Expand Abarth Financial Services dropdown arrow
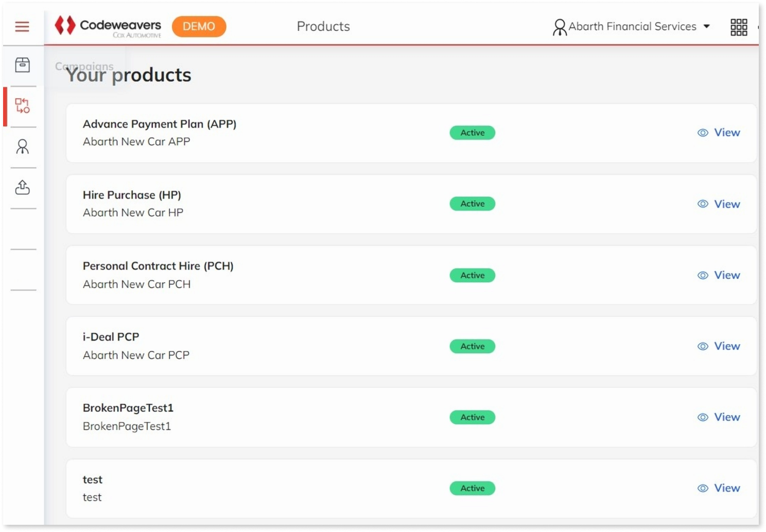Screen dimensions: 766x532 (707, 26)
